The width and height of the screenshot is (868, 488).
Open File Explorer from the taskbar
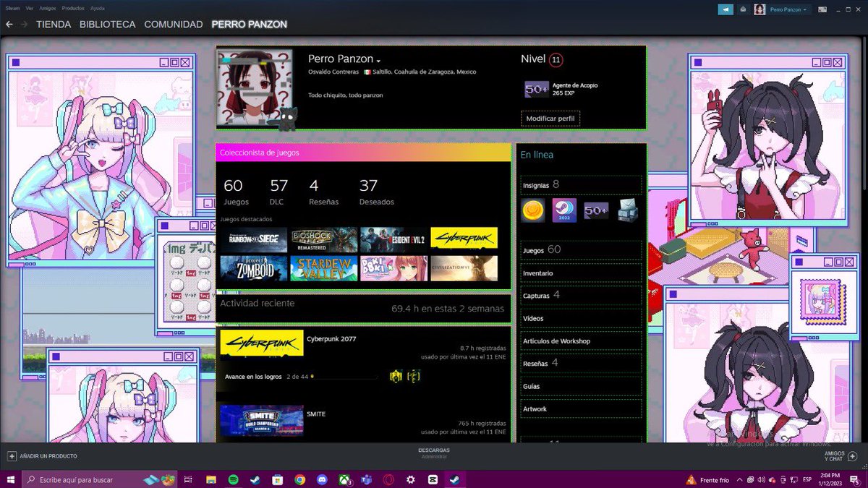[210, 479]
